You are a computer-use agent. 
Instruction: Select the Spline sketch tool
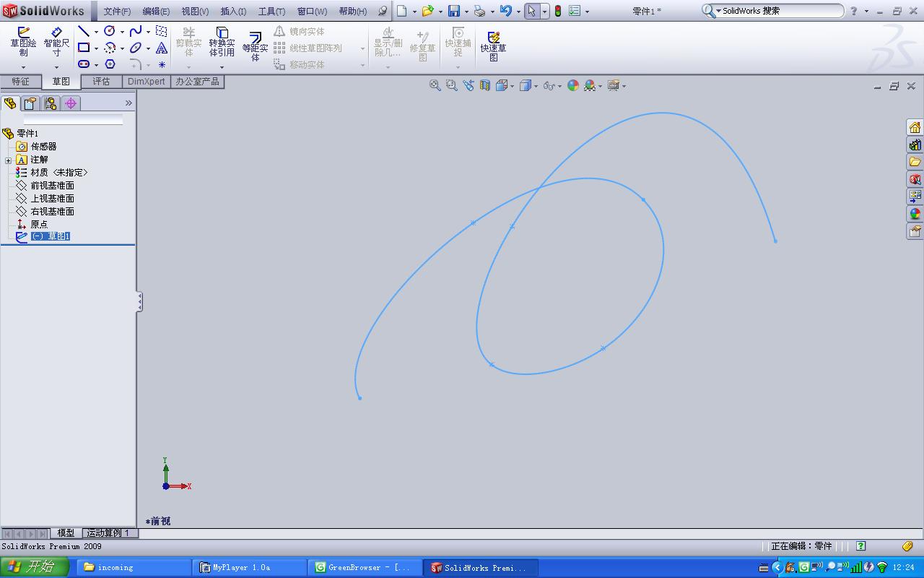pos(136,31)
